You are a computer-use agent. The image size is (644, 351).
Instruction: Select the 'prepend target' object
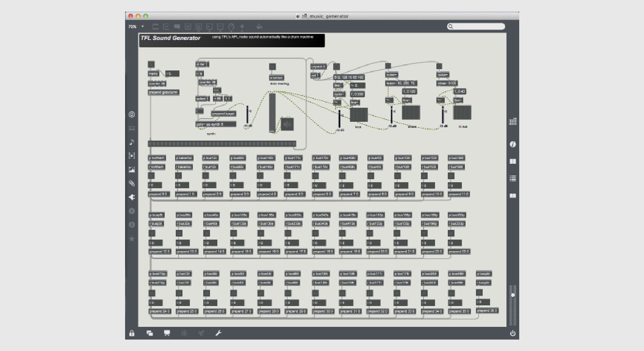tap(223, 114)
